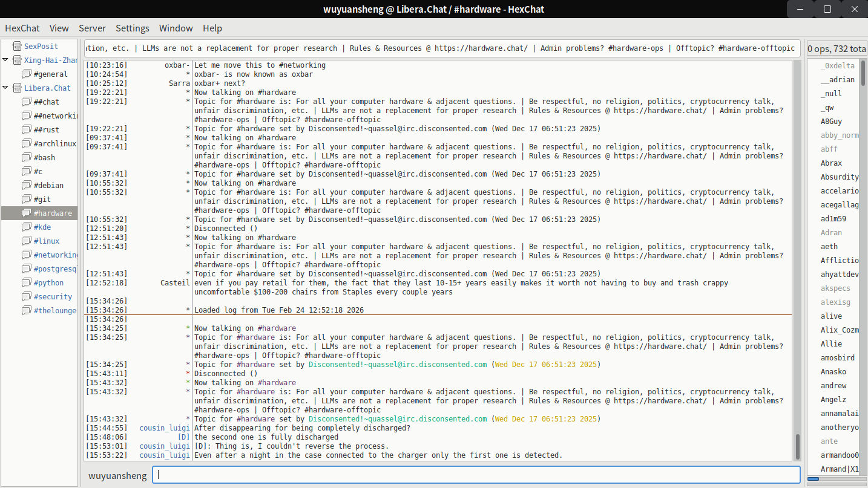This screenshot has height=488, width=868.
Task: Click the #archlinux channel chat icon
Action: point(27,143)
